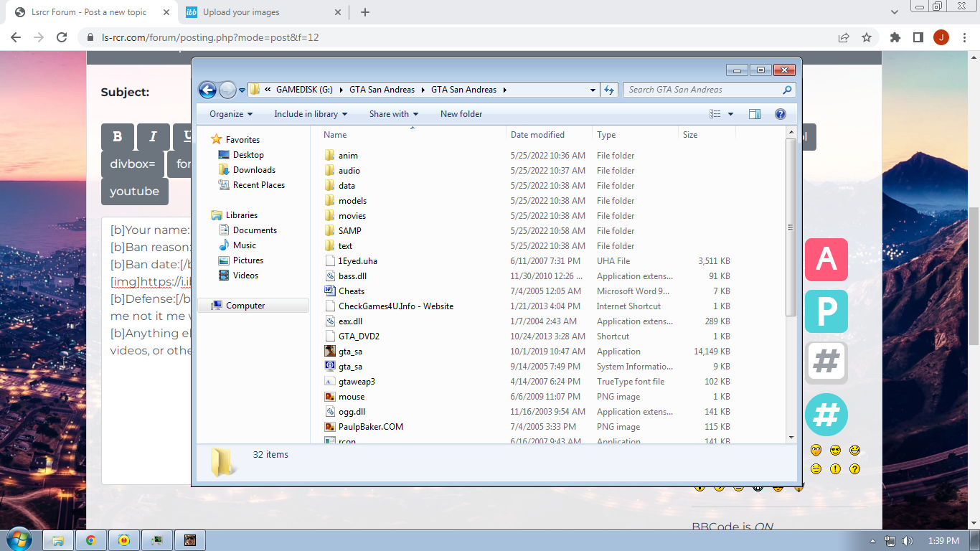Show the preview pane in Explorer
The height and width of the screenshot is (551, 980).
pos(754,114)
